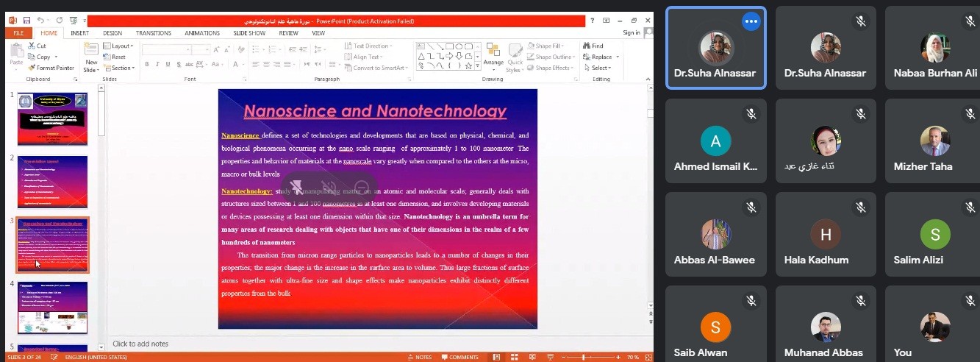Click the Clear All Formatting eraser icon
Viewport: 980px width, 362px height.
click(240, 49)
